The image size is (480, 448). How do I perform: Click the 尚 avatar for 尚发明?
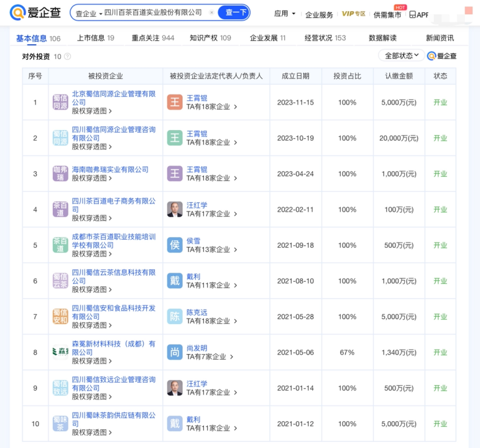[x=175, y=352]
